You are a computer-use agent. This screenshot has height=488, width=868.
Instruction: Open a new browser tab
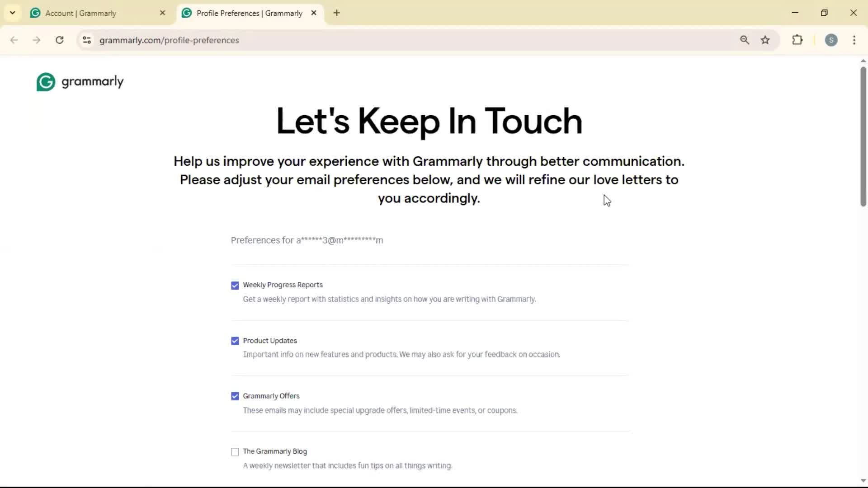[x=336, y=13]
